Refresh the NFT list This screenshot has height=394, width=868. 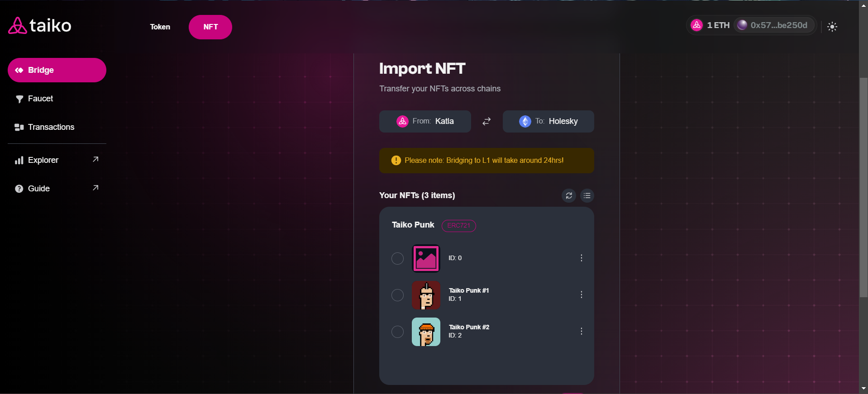[x=568, y=195]
